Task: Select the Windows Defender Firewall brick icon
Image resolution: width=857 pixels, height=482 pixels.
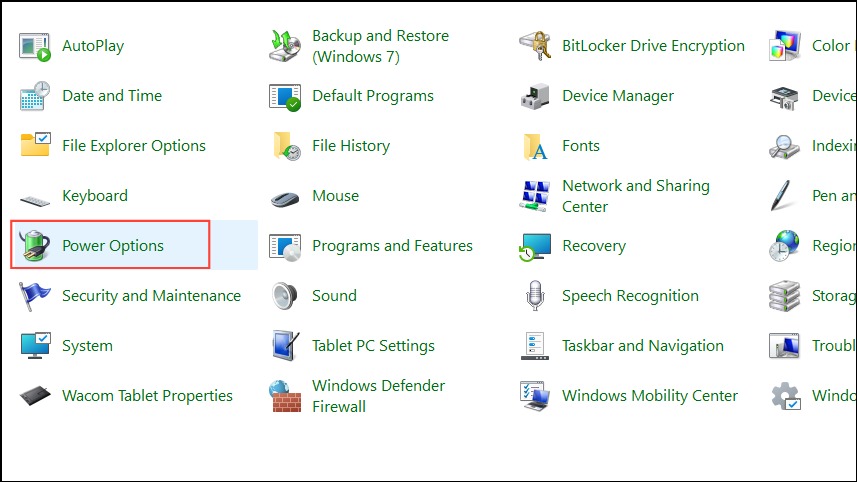Action: click(x=285, y=396)
